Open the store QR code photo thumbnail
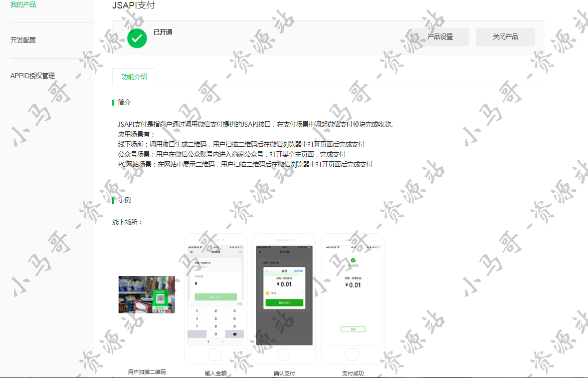588x378 pixels. pos(147,294)
